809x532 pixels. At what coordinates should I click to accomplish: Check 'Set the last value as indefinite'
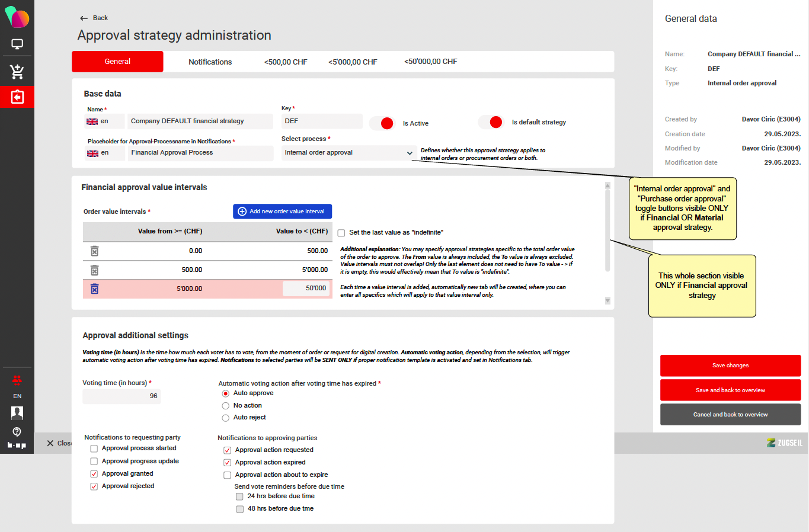pyautogui.click(x=341, y=233)
